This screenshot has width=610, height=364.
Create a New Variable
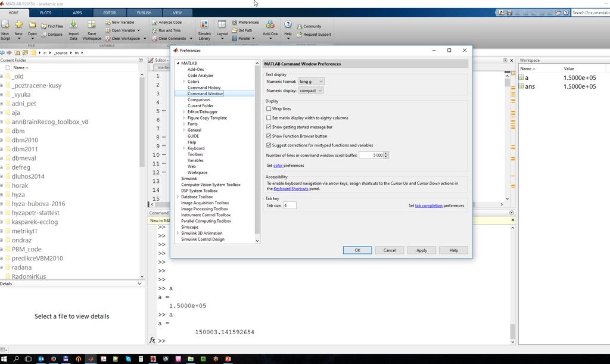(x=119, y=22)
